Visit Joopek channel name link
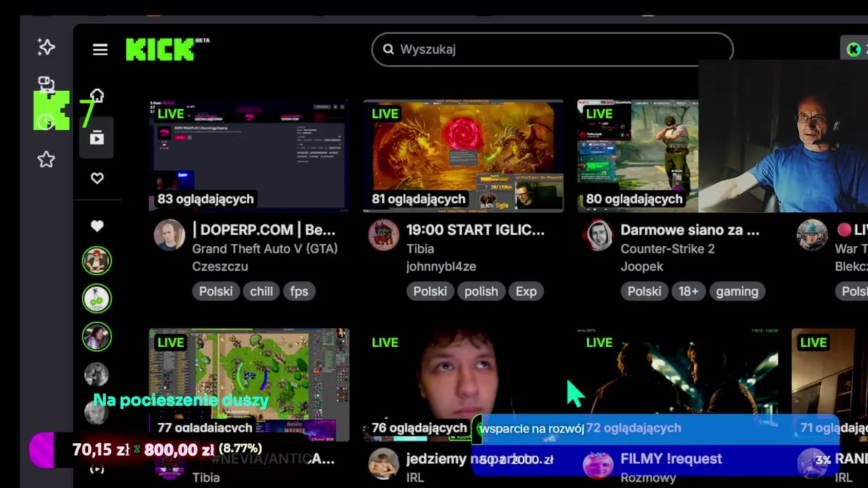The width and height of the screenshot is (868, 488). coord(642,266)
